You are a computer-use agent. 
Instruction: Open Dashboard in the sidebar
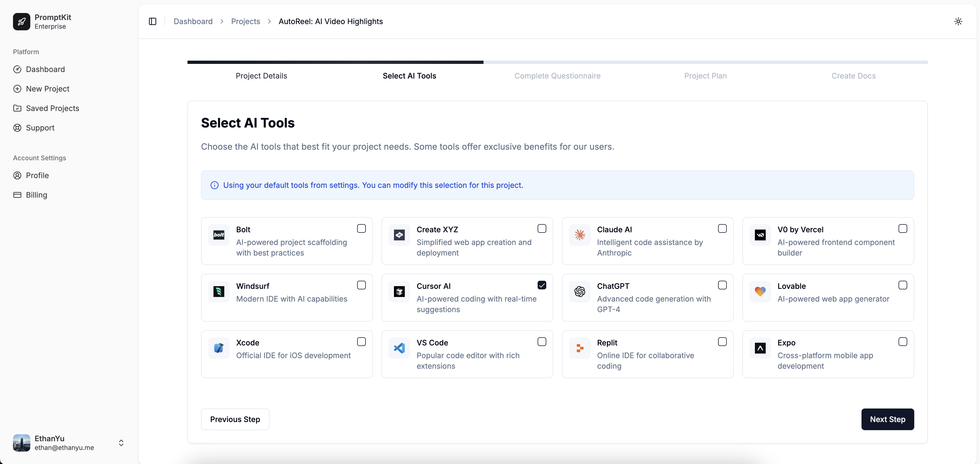point(69,69)
